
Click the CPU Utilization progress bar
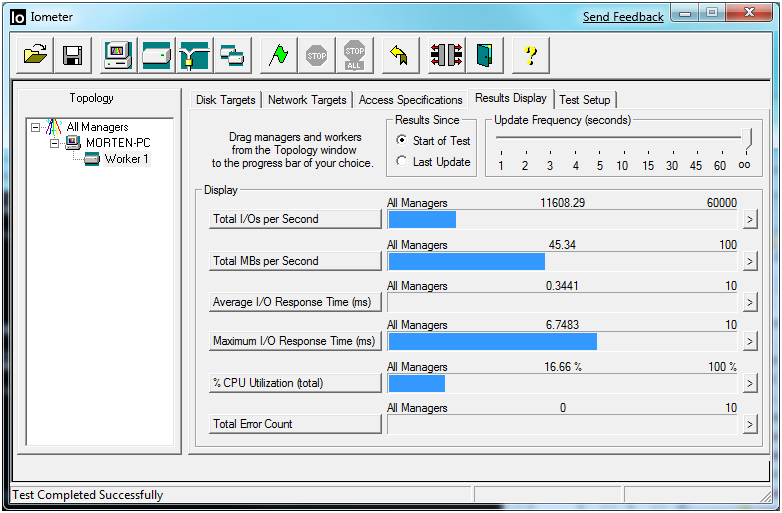[562, 383]
